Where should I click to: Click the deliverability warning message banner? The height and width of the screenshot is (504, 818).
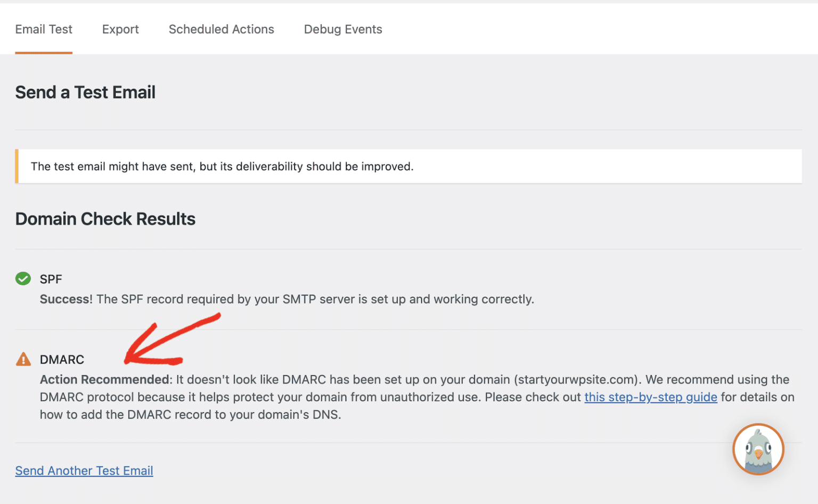pos(222,166)
